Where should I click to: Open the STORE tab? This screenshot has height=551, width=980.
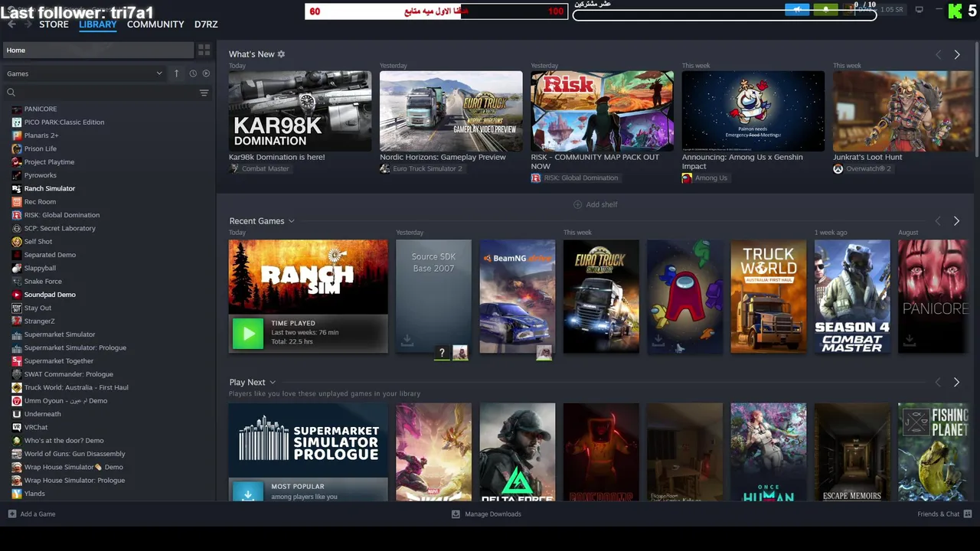[x=54, y=24]
